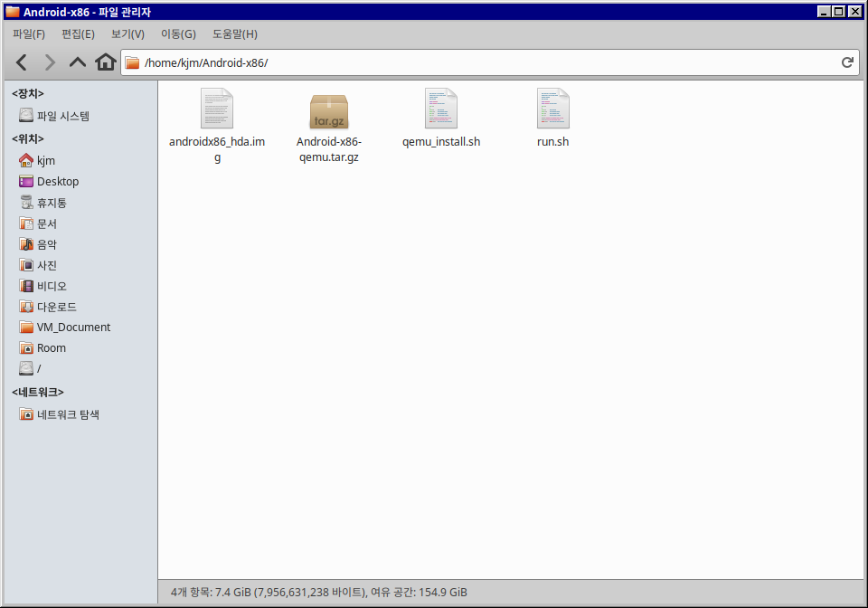Image resolution: width=868 pixels, height=608 pixels.
Task: Select the Android-x86-qemu.tar.gz archive icon
Action: [x=329, y=111]
